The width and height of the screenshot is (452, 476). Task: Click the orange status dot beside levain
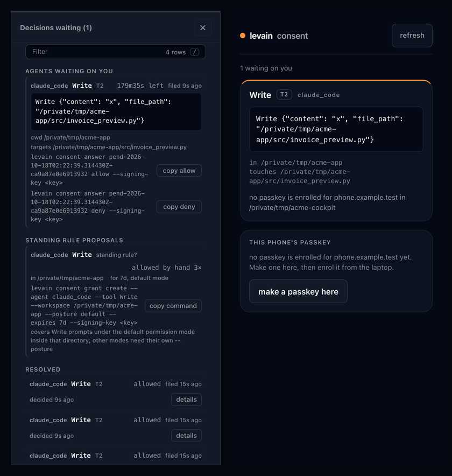tap(243, 36)
